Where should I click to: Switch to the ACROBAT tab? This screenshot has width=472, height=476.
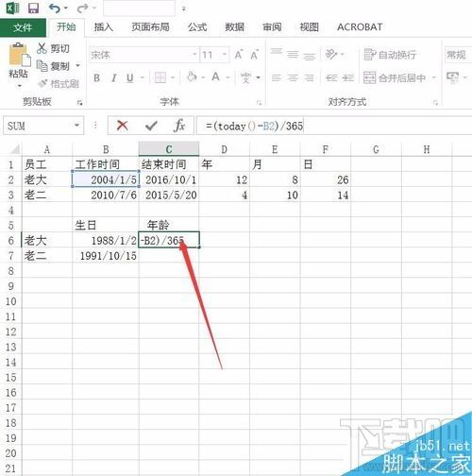tap(360, 27)
